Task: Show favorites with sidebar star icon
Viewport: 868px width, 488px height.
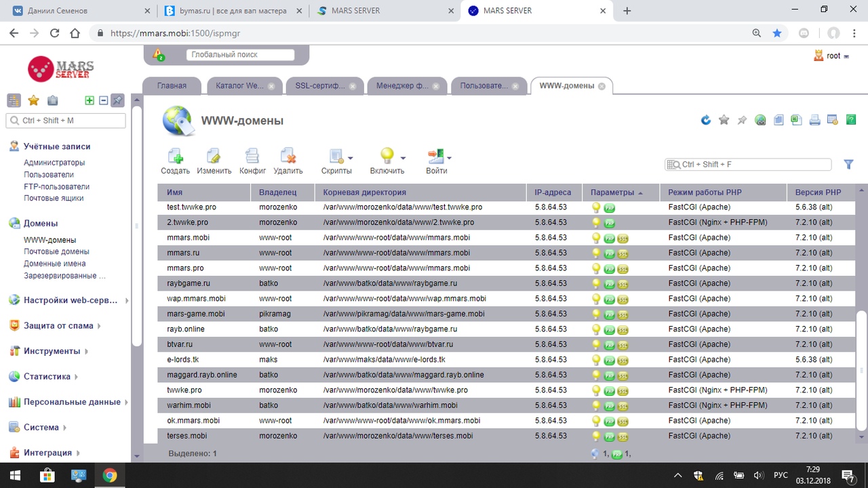Action: [x=33, y=100]
